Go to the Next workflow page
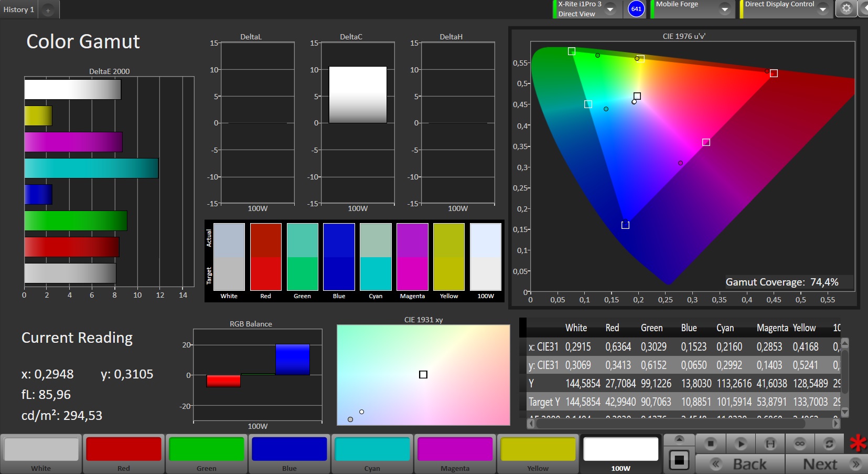This screenshot has width=868, height=474. point(826,464)
